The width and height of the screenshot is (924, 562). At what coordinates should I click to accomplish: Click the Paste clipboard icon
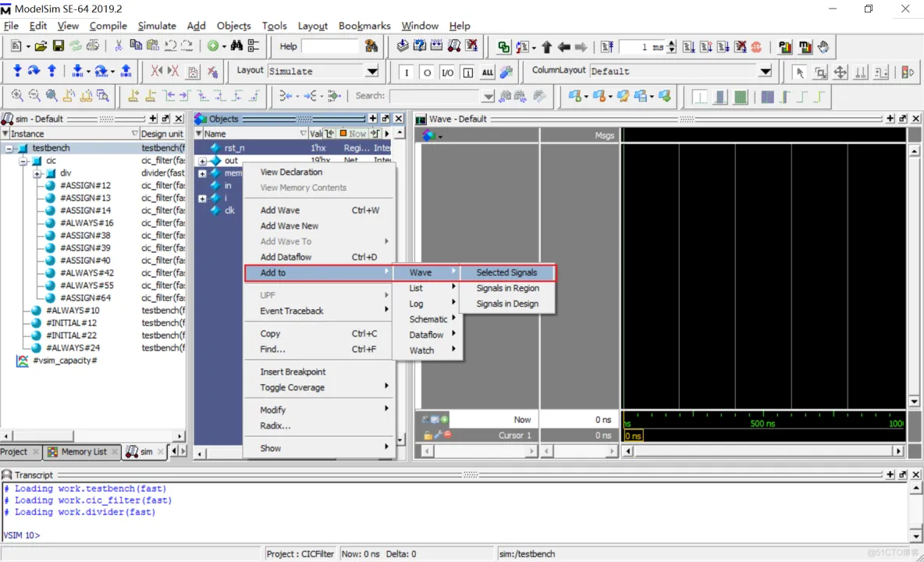click(153, 46)
